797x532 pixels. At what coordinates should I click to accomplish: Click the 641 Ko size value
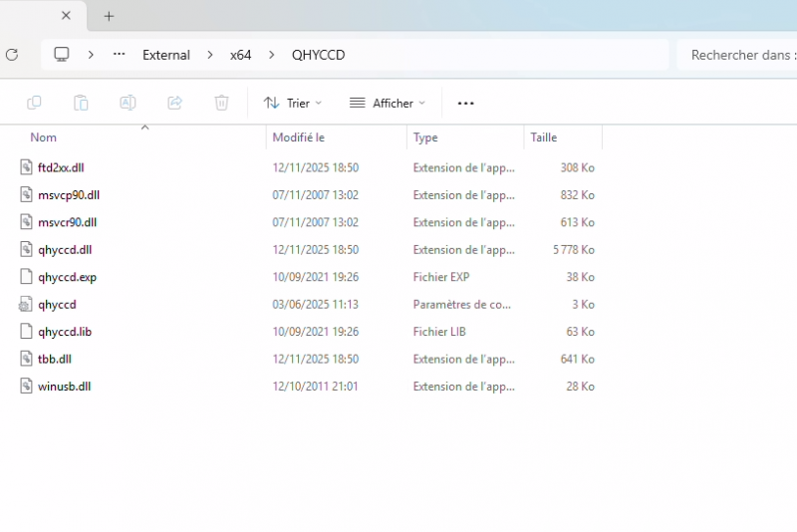pos(578,360)
